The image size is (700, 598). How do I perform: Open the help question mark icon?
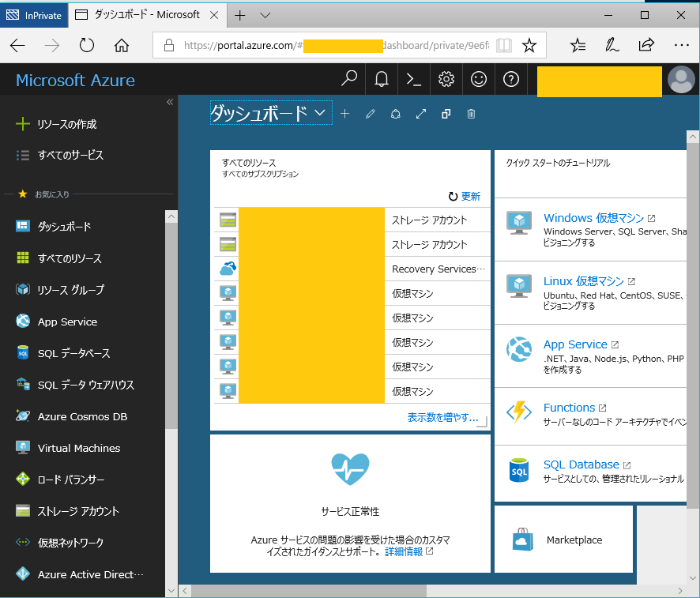coord(511,79)
